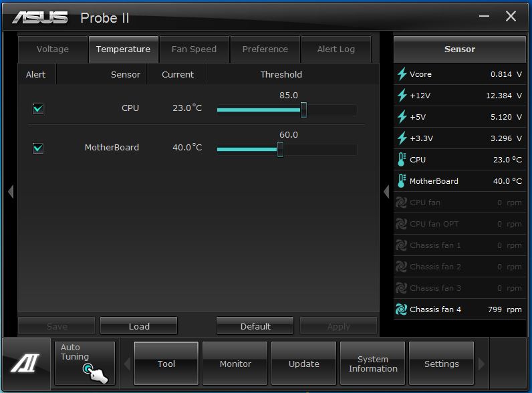Screen dimensions: 532x393
Task: Click the Chassis fan 1 icon
Action: 401,245
